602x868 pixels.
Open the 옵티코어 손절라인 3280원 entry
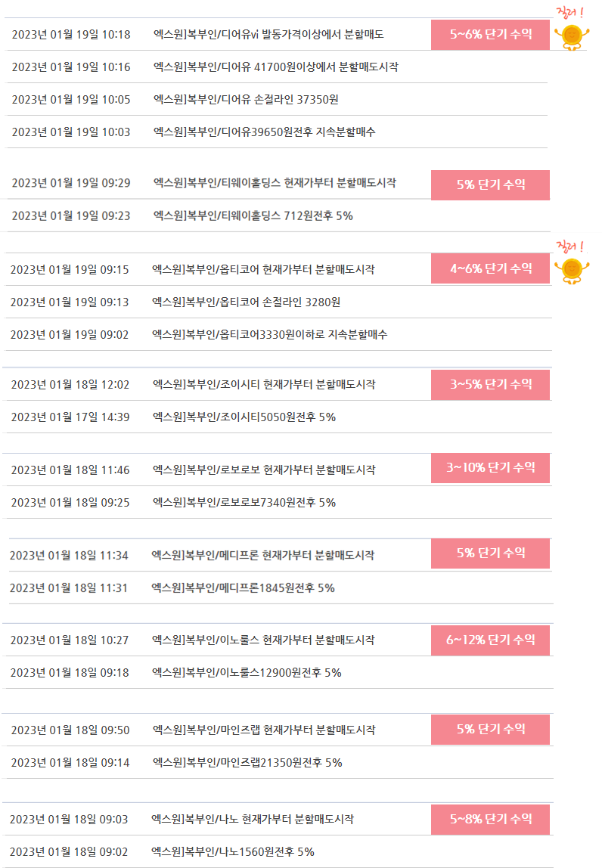[x=247, y=302]
